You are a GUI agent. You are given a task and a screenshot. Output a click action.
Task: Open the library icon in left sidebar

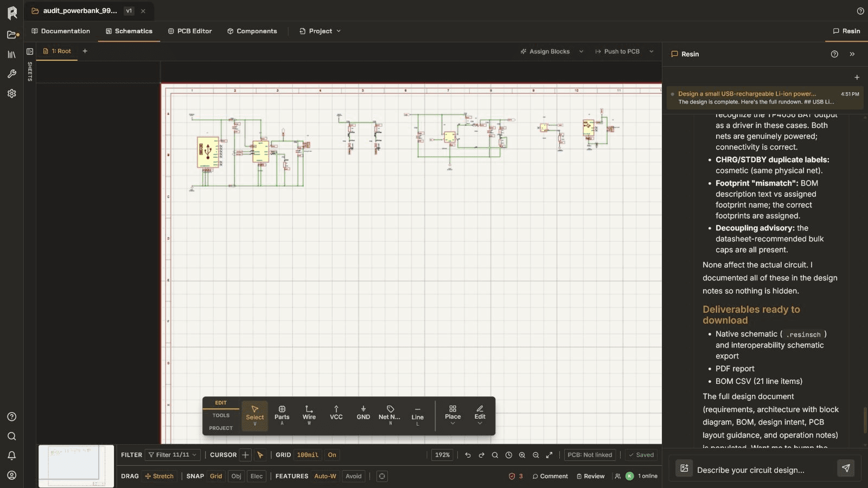[12, 54]
